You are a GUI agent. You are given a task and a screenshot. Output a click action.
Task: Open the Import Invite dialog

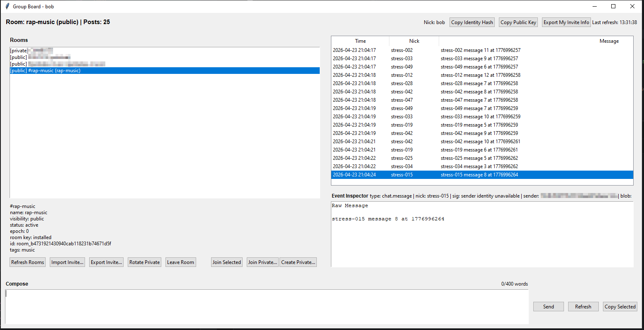pyautogui.click(x=67, y=262)
